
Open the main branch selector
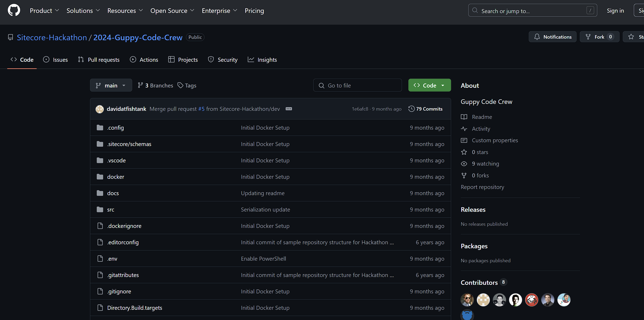tap(111, 85)
